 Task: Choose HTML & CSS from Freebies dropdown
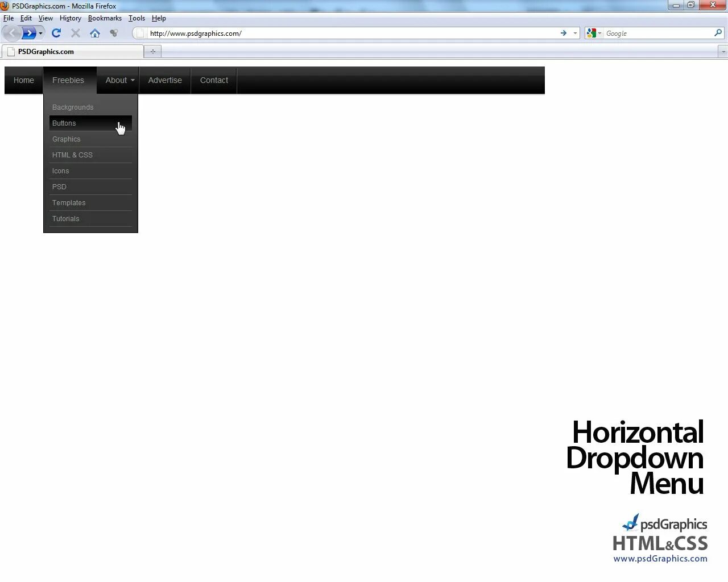pyautogui.click(x=90, y=155)
